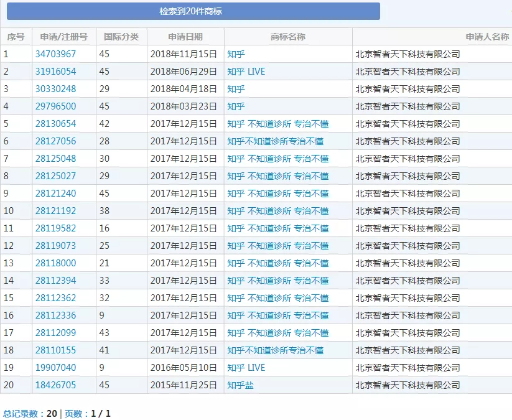Click the 商标名称 column header
The height and width of the screenshot is (420, 512).
pyautogui.click(x=289, y=37)
